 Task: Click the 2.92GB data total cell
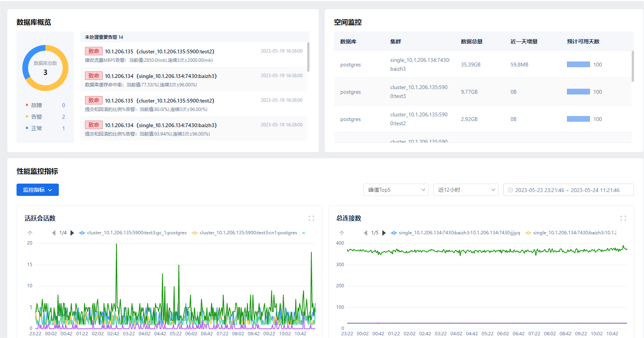[469, 119]
